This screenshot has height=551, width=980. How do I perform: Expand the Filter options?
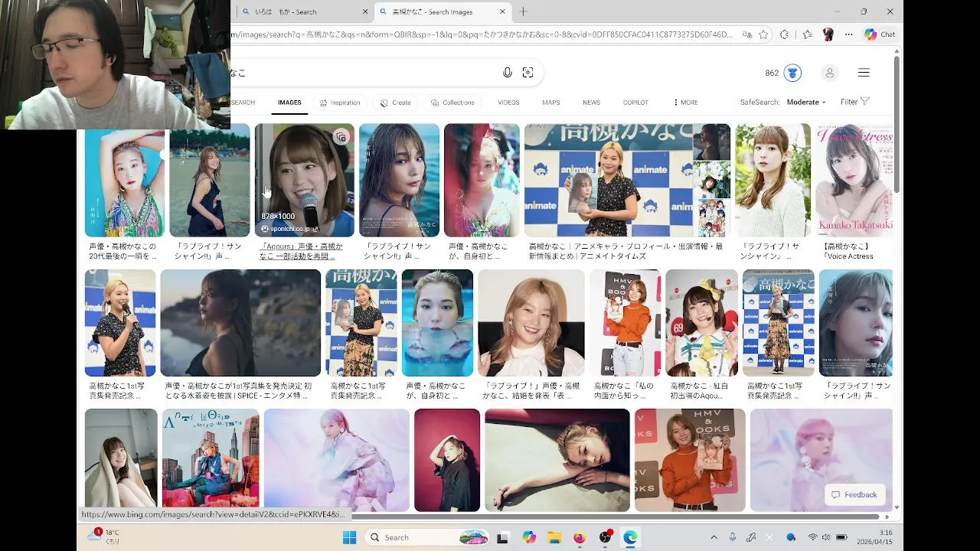pyautogui.click(x=855, y=102)
